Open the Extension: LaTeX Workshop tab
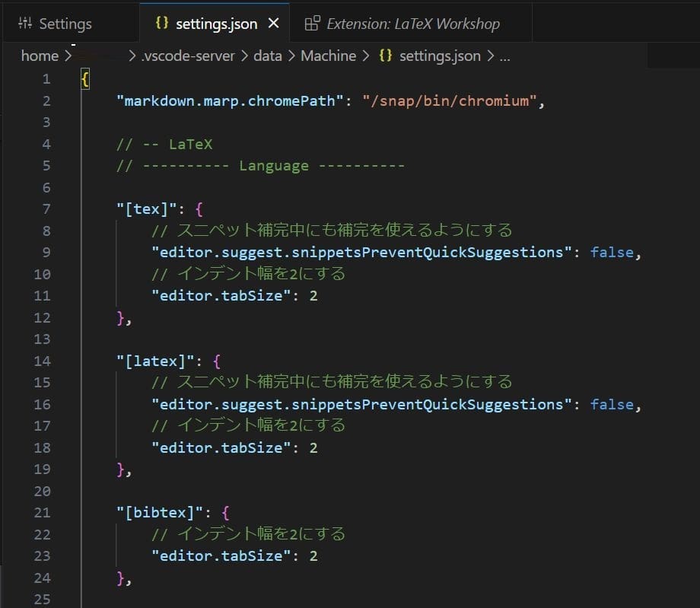Screen dimensions: 700x608 click(412, 24)
